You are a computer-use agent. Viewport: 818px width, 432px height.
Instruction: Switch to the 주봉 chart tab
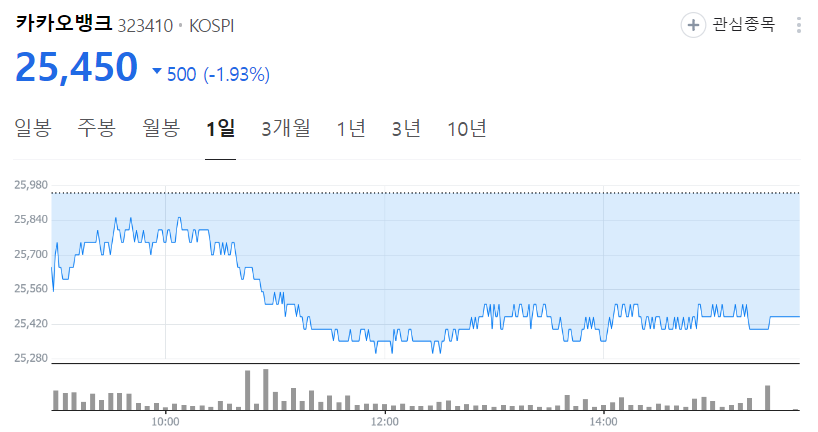coord(97,128)
